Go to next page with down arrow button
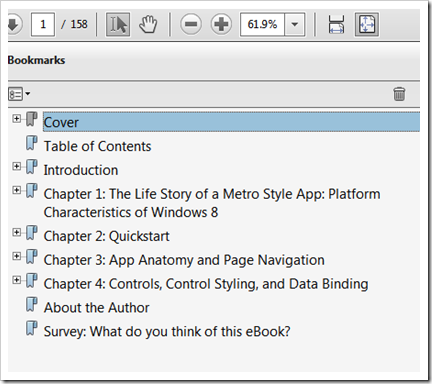 (x=14, y=24)
